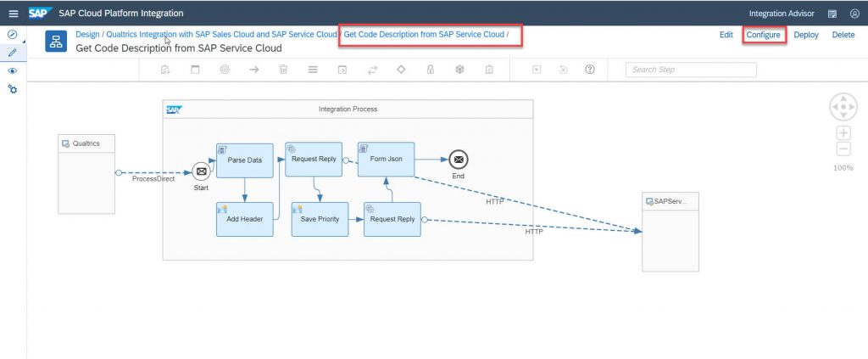Screen dimensions: 868x359
Task: Select the Start message event
Action: click(202, 171)
